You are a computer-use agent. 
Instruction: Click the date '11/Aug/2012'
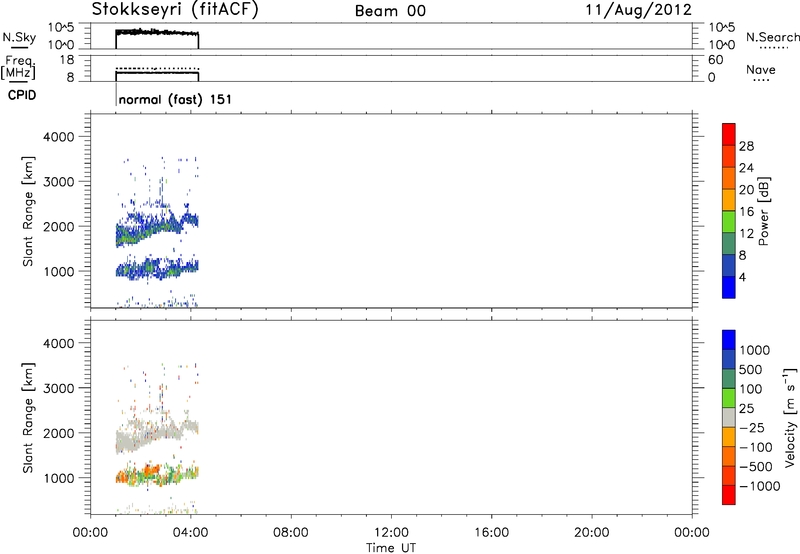coord(638,10)
